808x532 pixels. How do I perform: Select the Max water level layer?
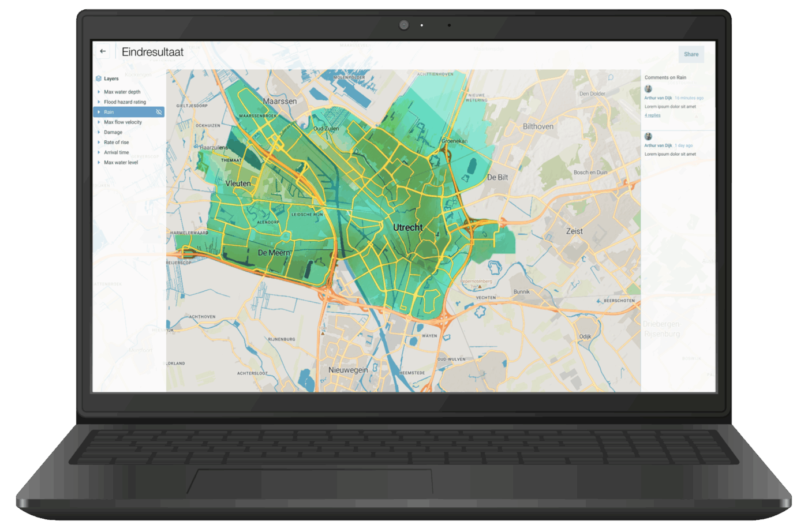click(121, 163)
